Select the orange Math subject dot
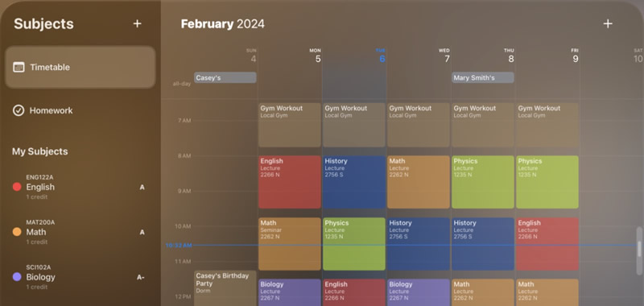 [17, 232]
